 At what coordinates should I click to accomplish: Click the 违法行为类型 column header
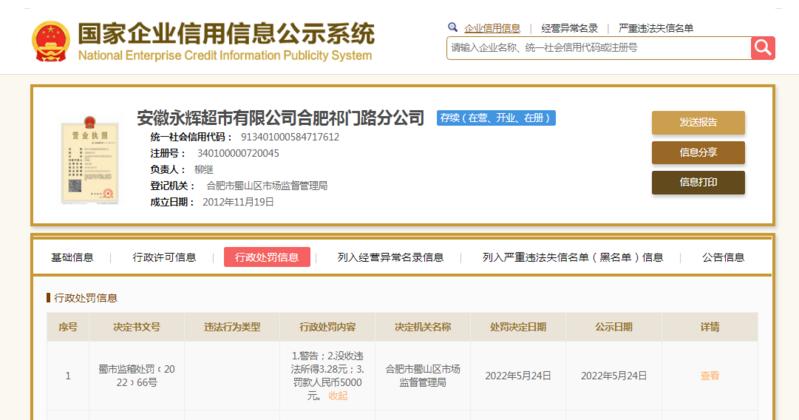point(232,327)
